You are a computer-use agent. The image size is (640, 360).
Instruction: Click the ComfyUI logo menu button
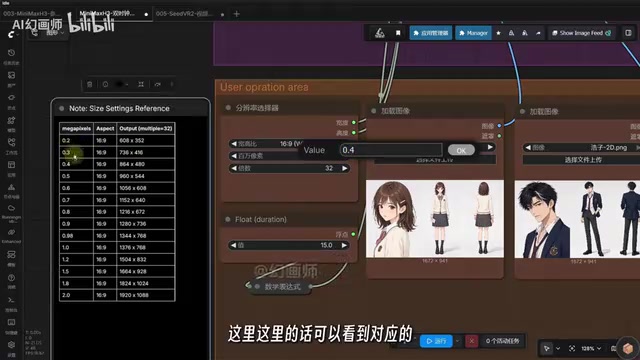tap(11, 34)
